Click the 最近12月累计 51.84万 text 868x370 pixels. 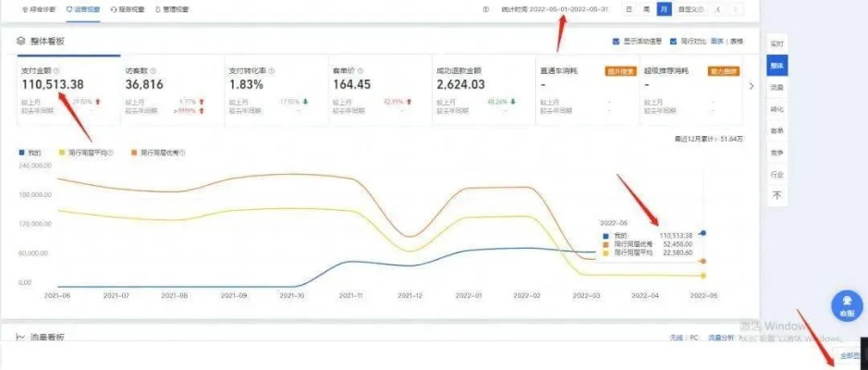[x=709, y=139]
